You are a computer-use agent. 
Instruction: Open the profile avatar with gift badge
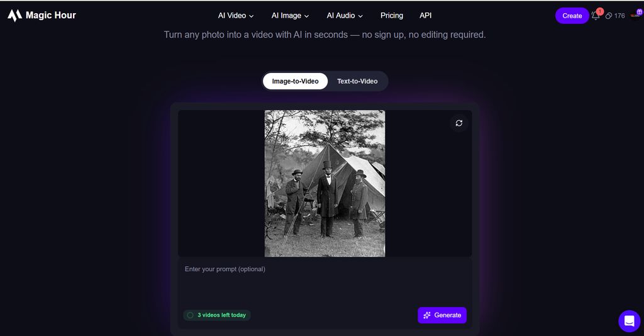click(x=636, y=14)
